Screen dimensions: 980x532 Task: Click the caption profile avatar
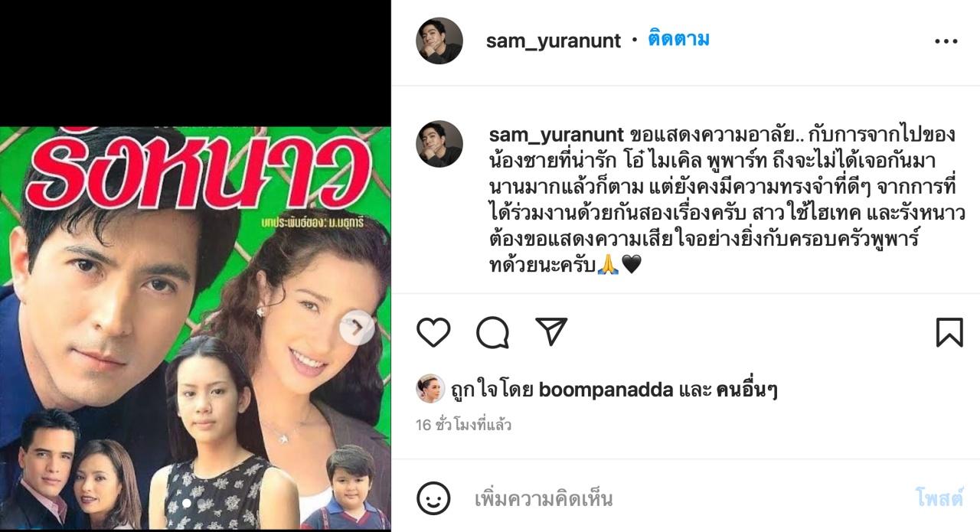(439, 144)
